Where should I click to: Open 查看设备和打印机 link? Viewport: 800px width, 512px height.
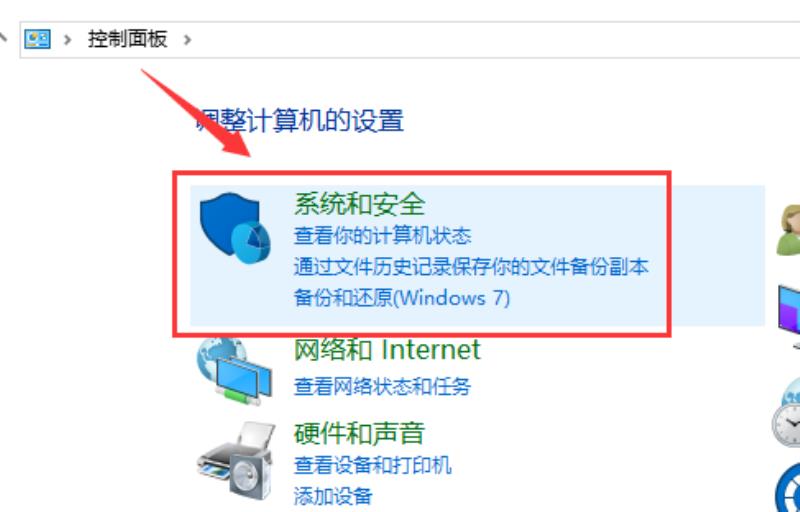pyautogui.click(x=372, y=465)
